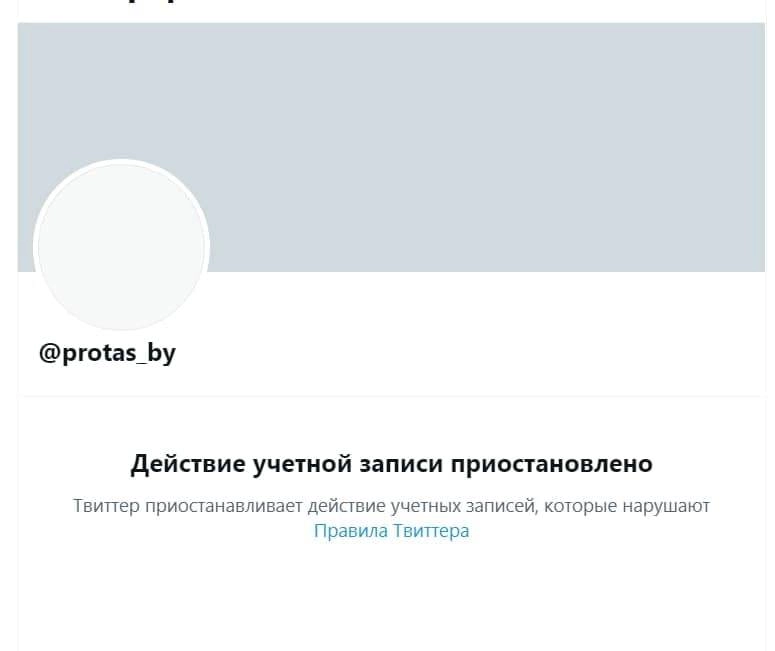
Task: Click the word Действие in the bold heading
Action: [188, 464]
